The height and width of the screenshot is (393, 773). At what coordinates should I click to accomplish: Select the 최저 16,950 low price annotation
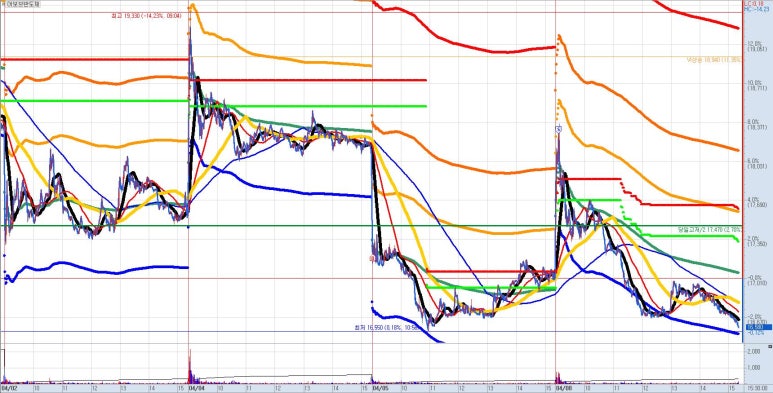[386, 327]
